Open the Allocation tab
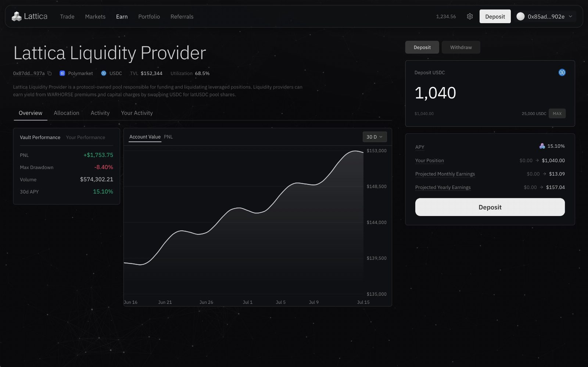The height and width of the screenshot is (367, 588). (x=67, y=113)
